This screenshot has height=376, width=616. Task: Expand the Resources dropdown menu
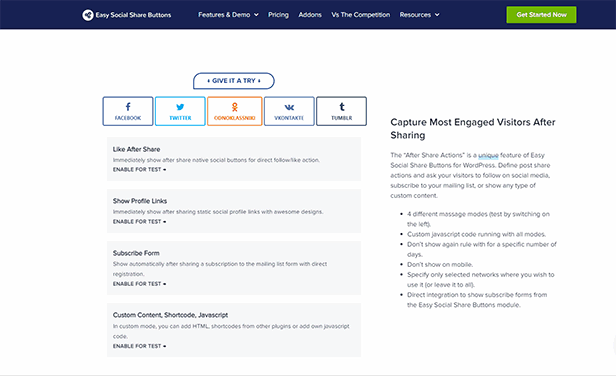coord(419,15)
